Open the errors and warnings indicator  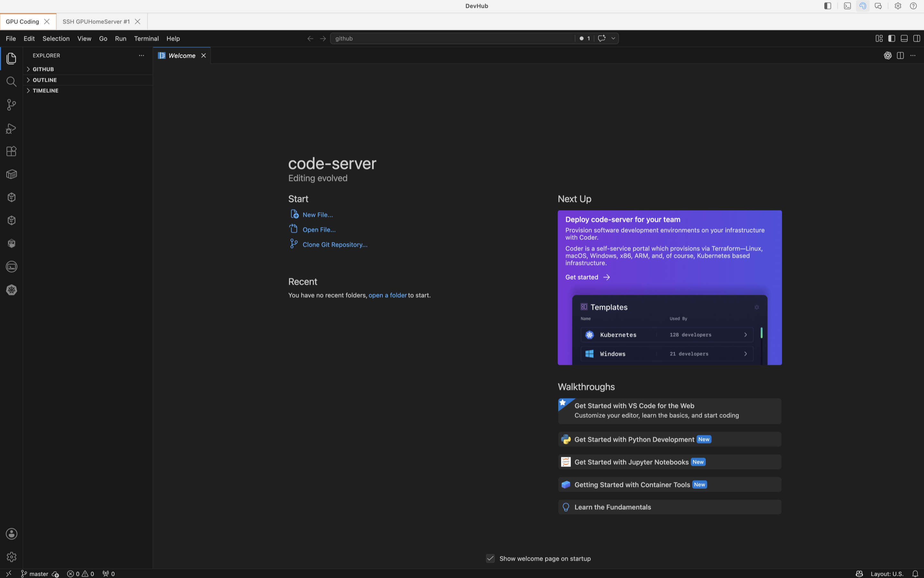(x=80, y=574)
